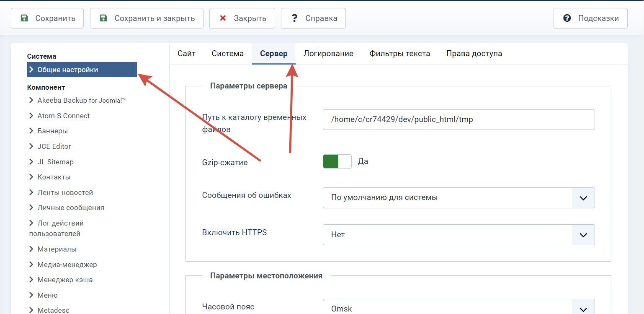
Task: Click the Сохранить button label
Action: coord(55,18)
